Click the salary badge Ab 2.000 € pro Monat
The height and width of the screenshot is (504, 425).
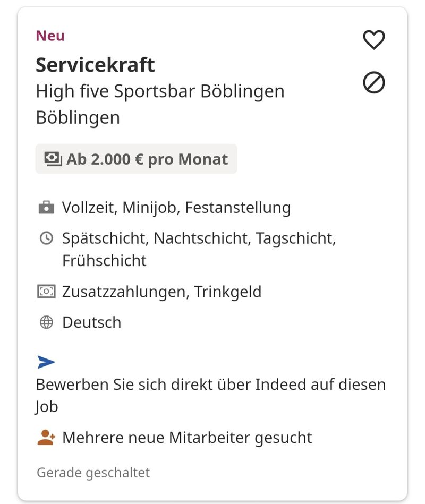[x=136, y=159]
